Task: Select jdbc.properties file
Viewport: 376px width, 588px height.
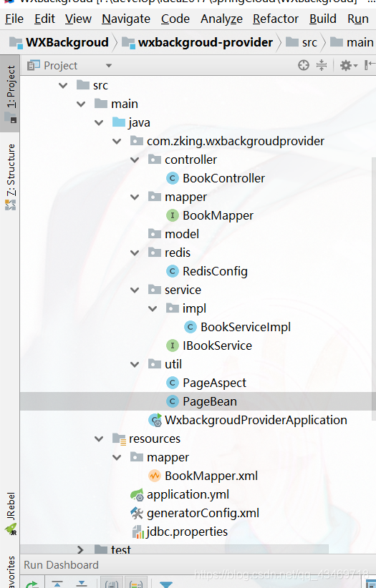Action: click(187, 531)
